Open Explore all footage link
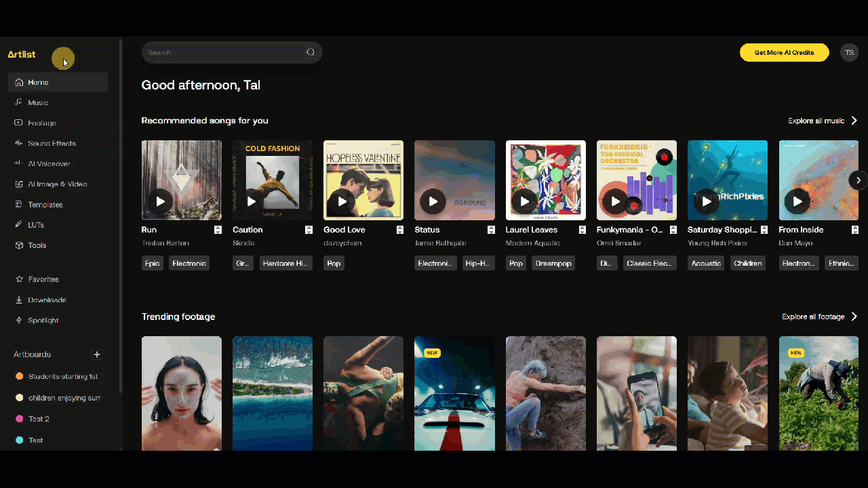Viewport: 868px width, 488px height. tap(813, 317)
